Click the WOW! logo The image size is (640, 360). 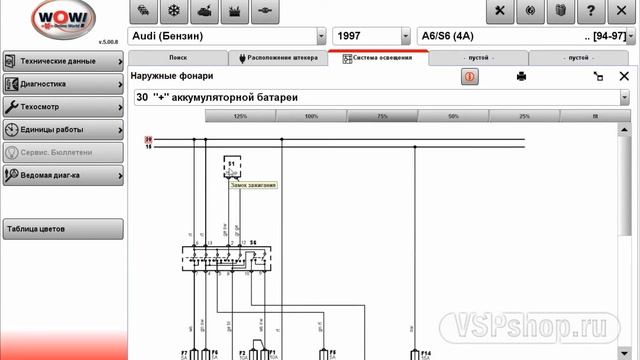63,19
